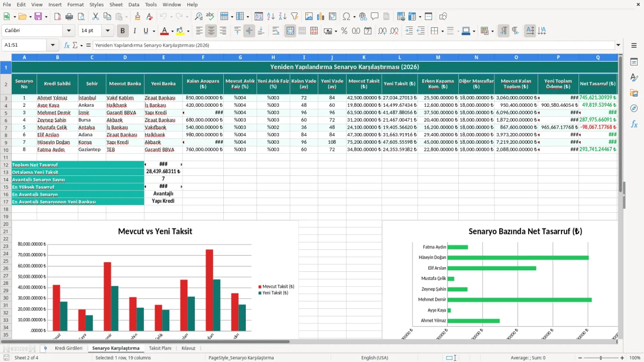Switch to Taksit Planı sheet tab

[160, 348]
